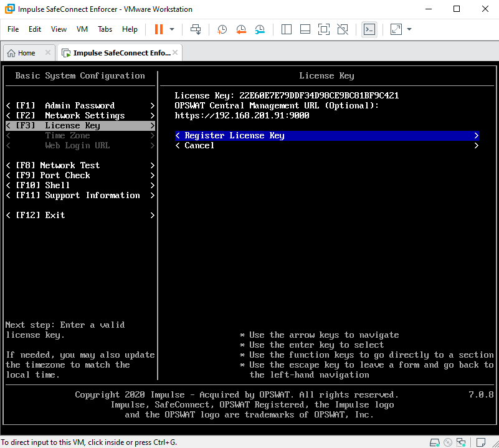Viewport: 499px width, 448px height.
Task: Send Ctrl+Alt+Del to the VM
Action: point(196,29)
